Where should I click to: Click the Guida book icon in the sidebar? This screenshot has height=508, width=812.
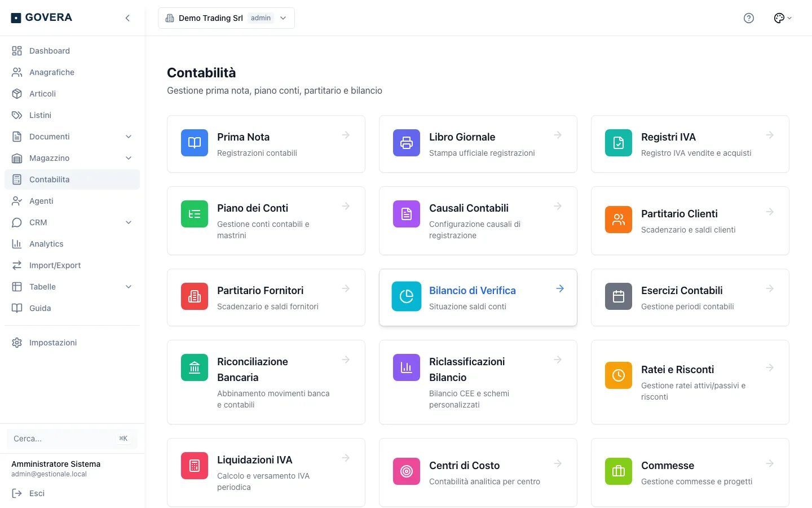(17, 308)
